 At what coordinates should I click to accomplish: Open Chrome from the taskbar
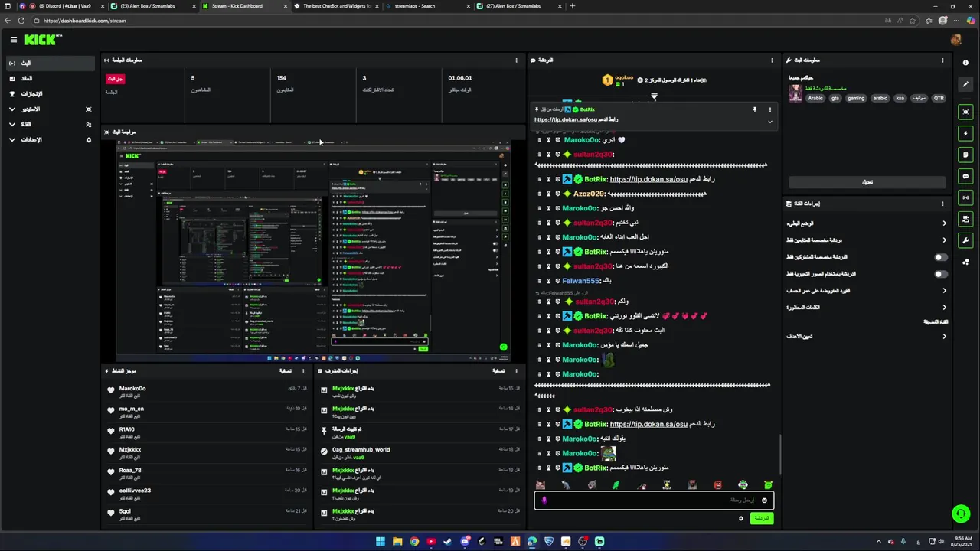click(414, 542)
